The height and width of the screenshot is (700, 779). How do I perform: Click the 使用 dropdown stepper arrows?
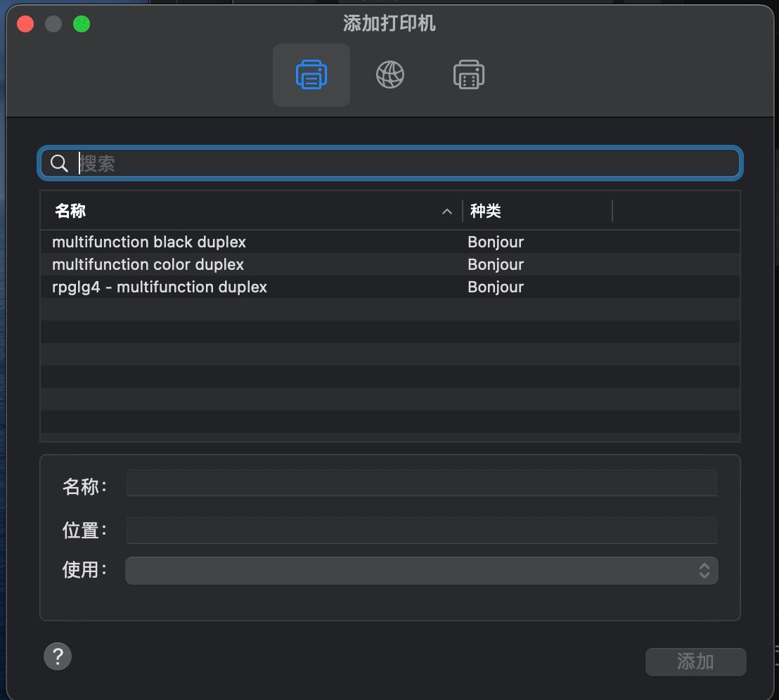click(x=704, y=571)
